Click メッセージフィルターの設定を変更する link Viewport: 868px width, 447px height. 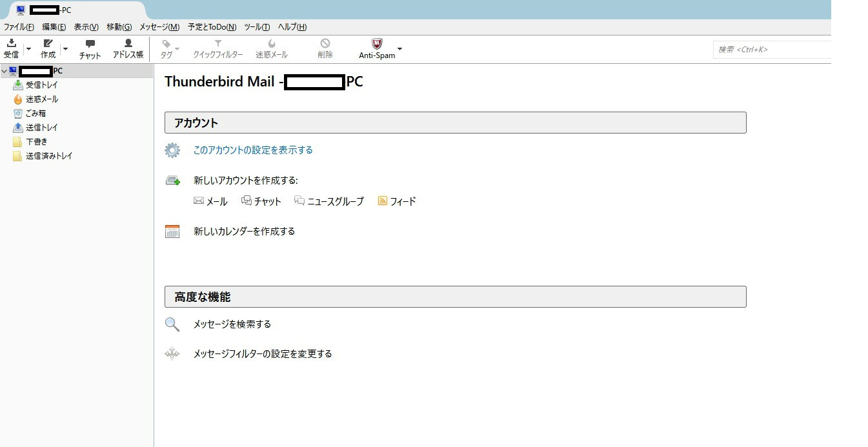[x=263, y=354]
